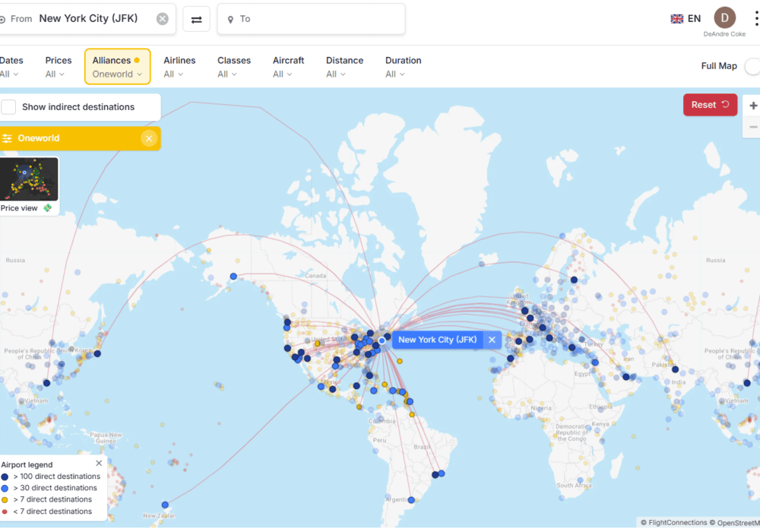Open the EN language selector

(685, 17)
